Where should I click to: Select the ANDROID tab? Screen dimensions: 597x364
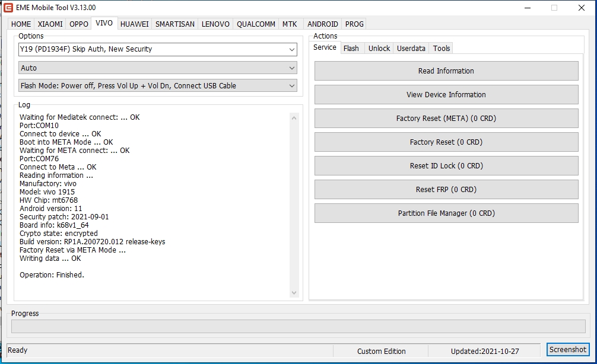pos(322,24)
